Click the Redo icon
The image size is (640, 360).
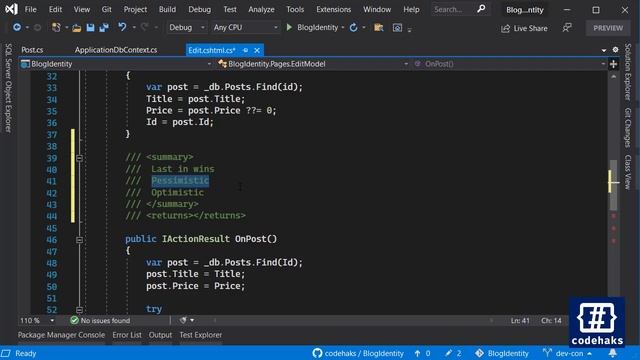click(x=144, y=27)
